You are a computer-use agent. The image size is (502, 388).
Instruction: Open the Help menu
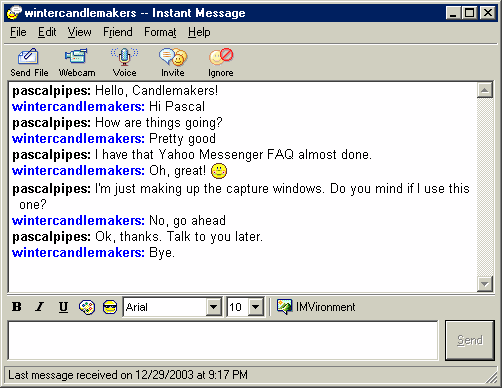pyautogui.click(x=199, y=32)
